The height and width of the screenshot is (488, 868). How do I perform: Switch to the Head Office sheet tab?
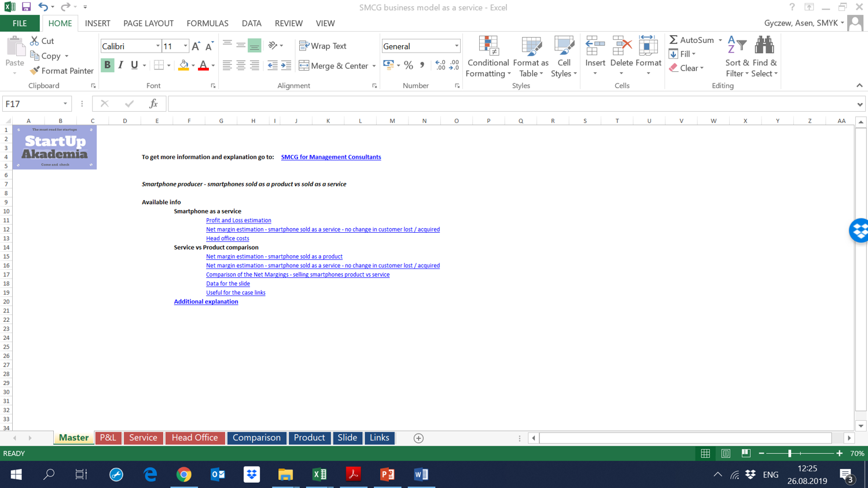[x=194, y=438]
